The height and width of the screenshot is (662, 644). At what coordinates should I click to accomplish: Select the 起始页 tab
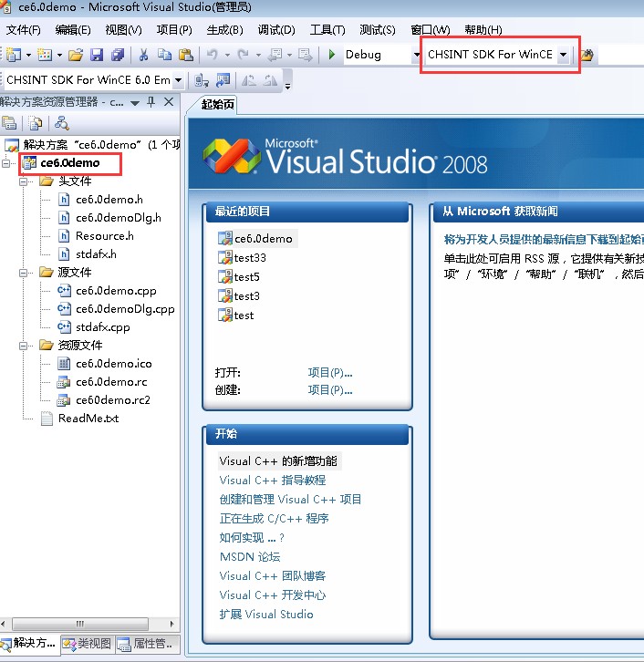217,104
